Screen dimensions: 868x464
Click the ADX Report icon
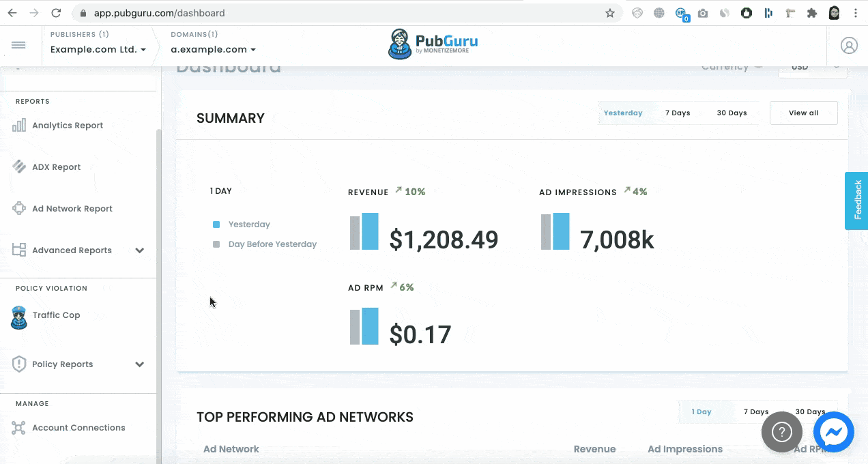[19, 167]
